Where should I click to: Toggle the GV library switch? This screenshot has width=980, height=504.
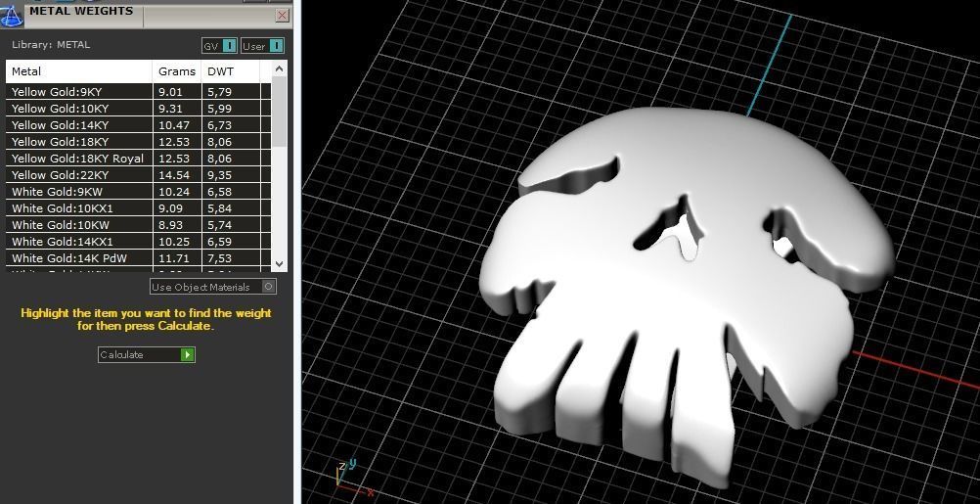[x=219, y=46]
